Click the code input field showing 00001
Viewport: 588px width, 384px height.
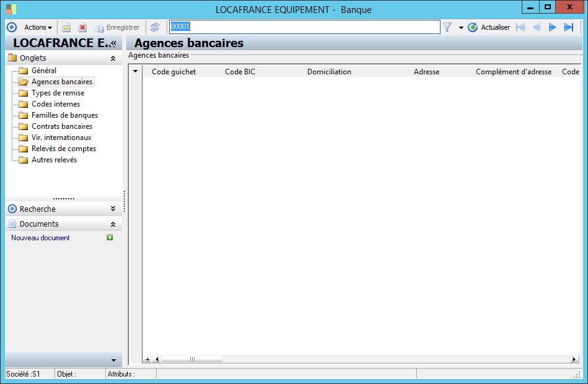coord(304,27)
